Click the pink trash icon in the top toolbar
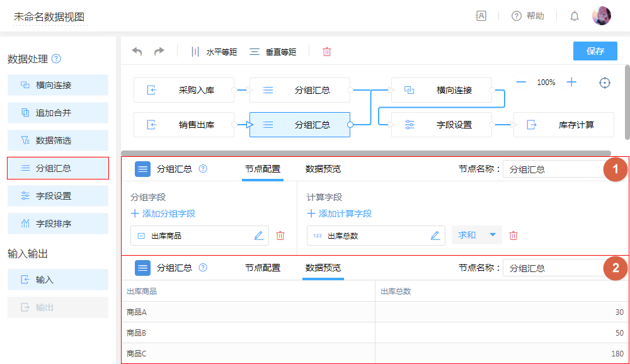The width and height of the screenshot is (630, 364). (x=327, y=52)
